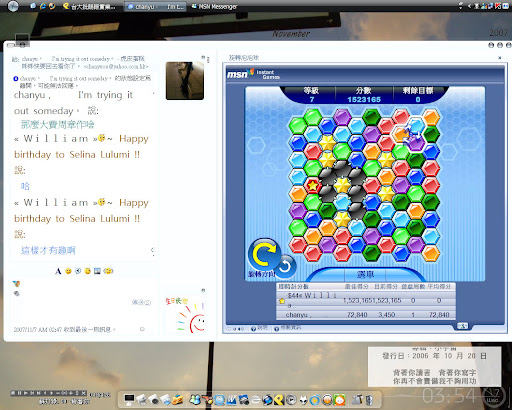Click the 說明 help link under the game
Viewport: 512px width, 410px height.
(x=259, y=328)
